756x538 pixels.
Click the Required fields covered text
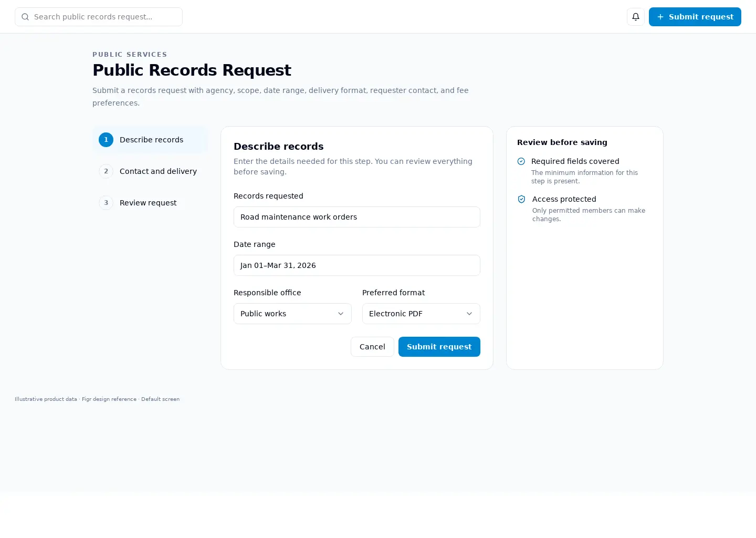tap(575, 161)
